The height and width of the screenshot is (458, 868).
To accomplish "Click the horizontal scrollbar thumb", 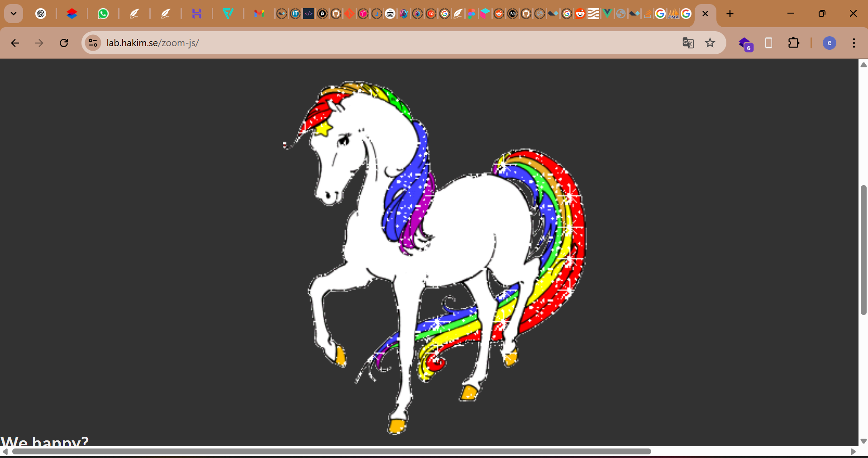I will coord(331,452).
